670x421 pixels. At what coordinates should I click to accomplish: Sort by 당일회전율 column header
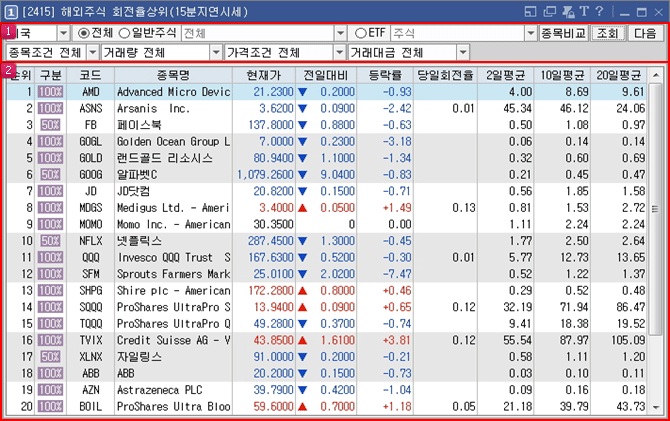tap(445, 76)
